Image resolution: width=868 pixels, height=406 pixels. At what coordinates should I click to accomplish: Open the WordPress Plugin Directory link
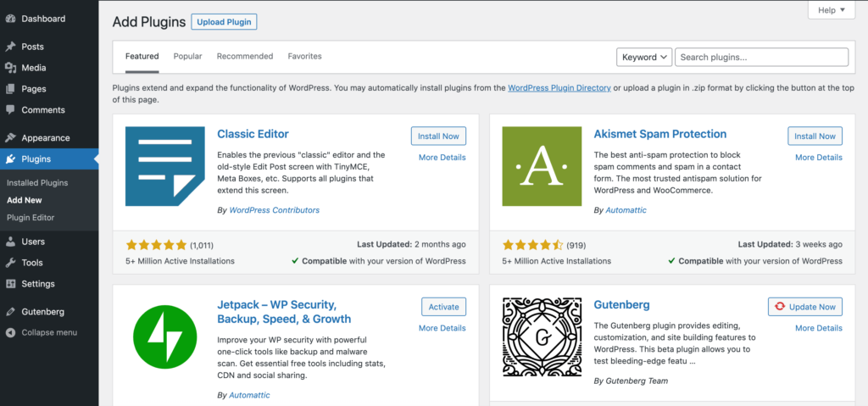[559, 87]
